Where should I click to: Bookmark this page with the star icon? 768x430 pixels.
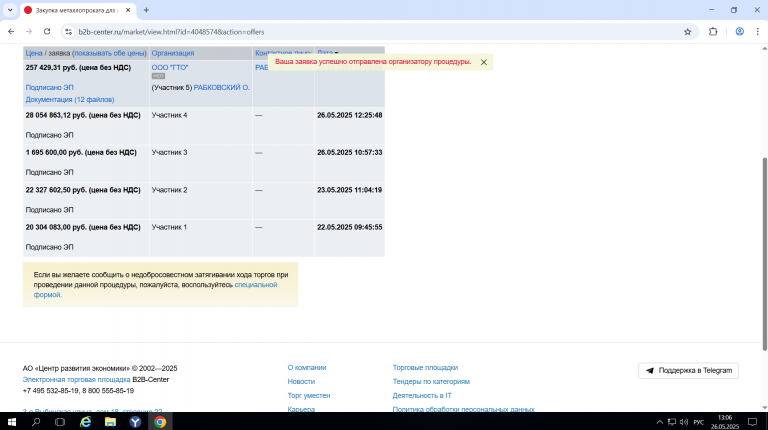pos(688,32)
